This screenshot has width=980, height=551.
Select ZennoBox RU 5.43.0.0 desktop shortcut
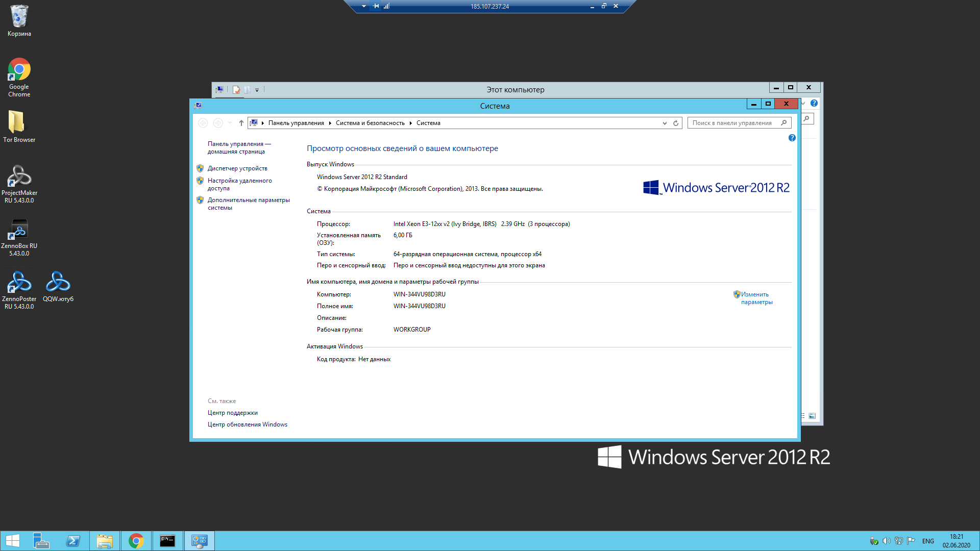click(x=19, y=237)
